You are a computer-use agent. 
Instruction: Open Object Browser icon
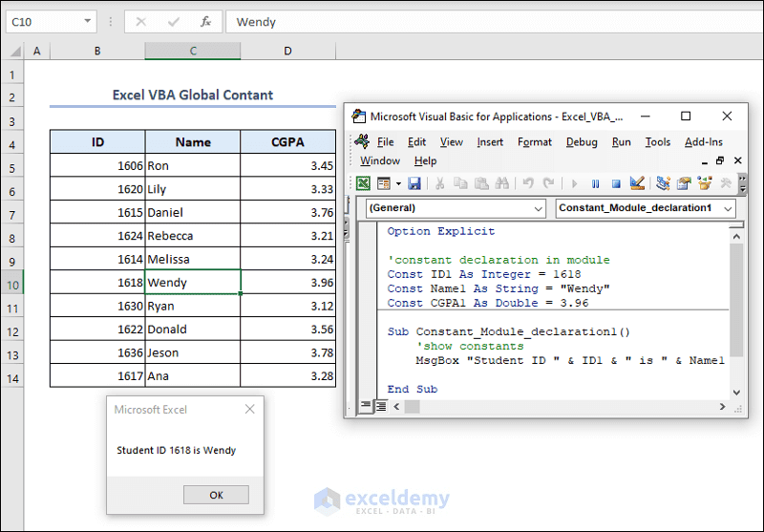click(x=705, y=183)
